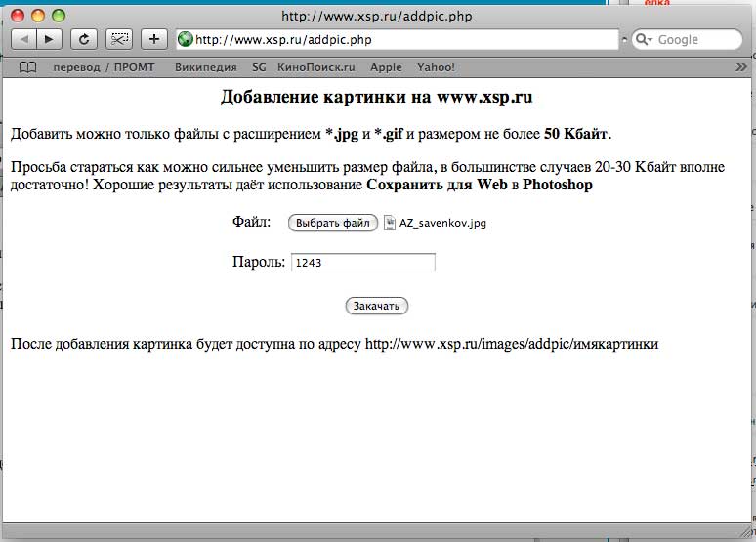
Task: Click the AZ_savenkov.jpg file icon
Action: (x=389, y=223)
